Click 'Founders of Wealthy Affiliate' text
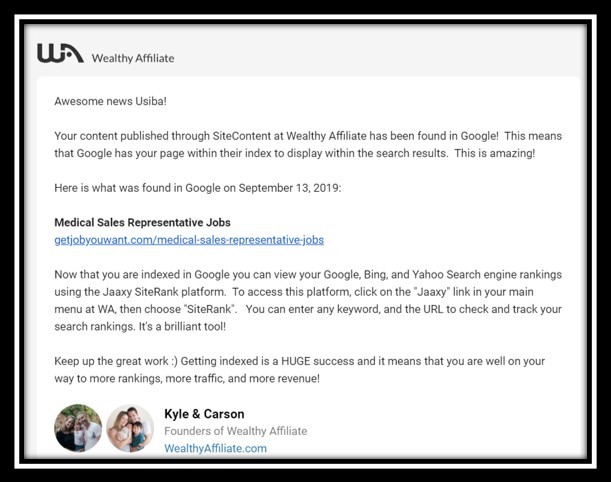Viewport: 611px width, 482px height. pos(235,431)
